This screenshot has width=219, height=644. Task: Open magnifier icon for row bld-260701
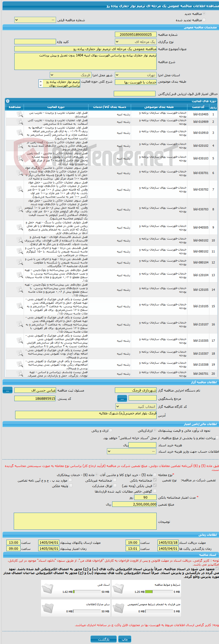pyautogui.click(x=20, y=374)
